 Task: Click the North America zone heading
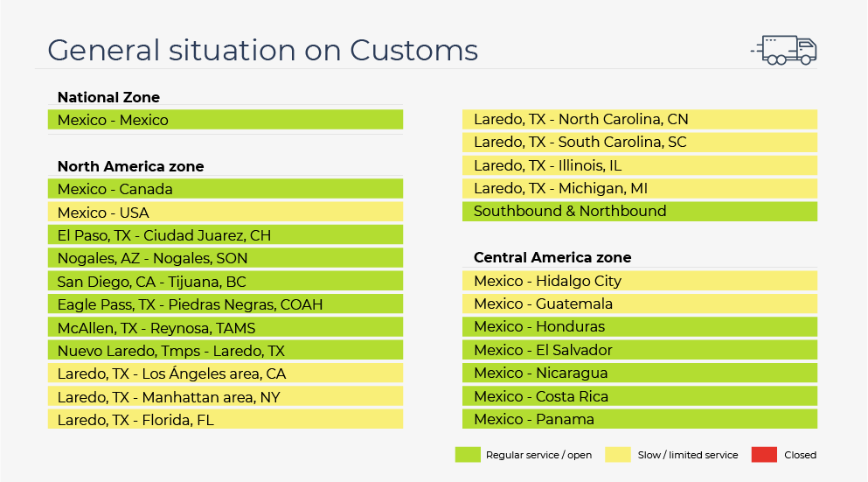coord(130,166)
